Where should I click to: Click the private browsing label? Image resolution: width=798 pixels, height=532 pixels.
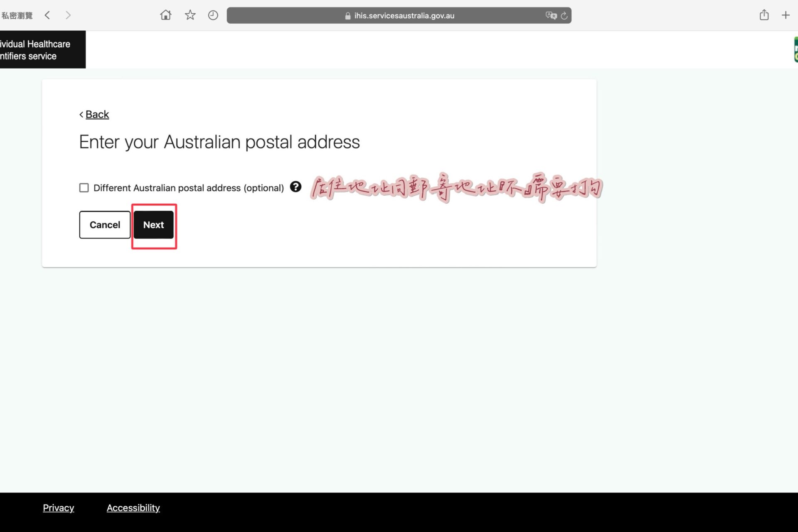click(17, 16)
